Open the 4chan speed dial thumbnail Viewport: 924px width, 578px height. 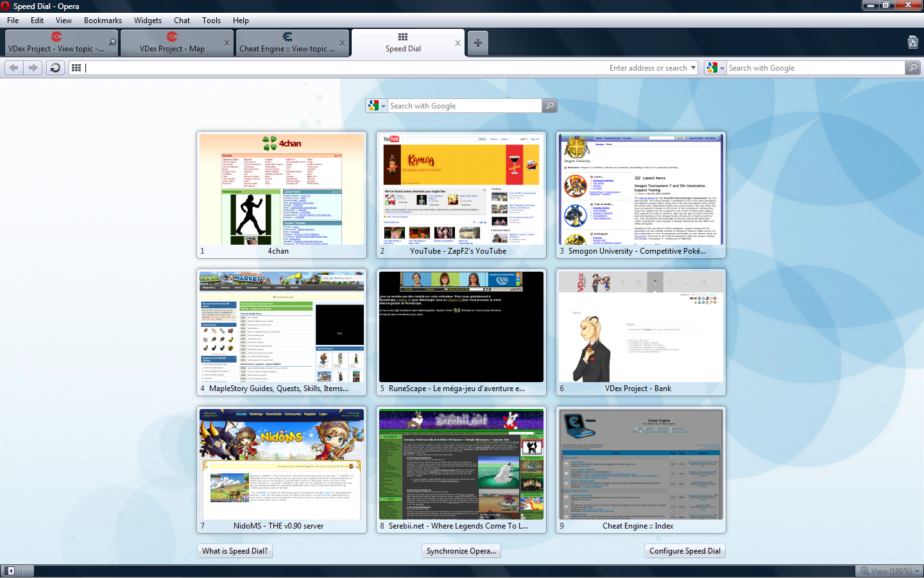coord(282,195)
